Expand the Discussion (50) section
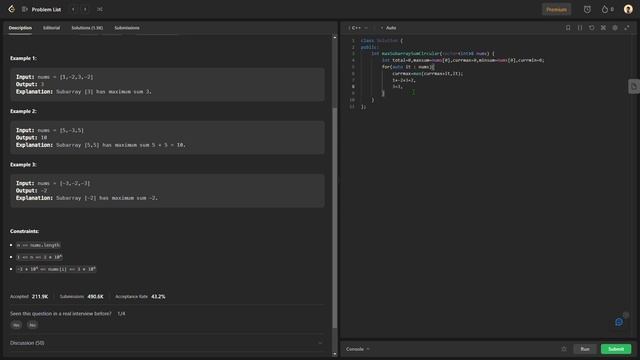 (167, 343)
